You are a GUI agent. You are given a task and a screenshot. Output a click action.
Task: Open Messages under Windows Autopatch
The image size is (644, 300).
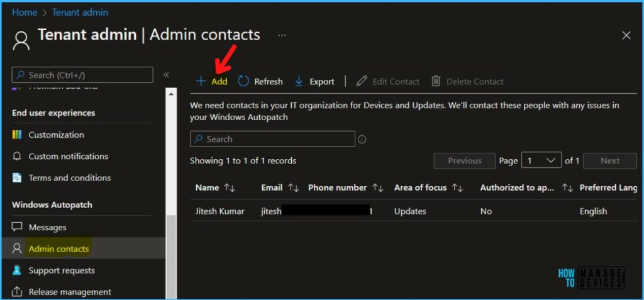click(x=47, y=227)
